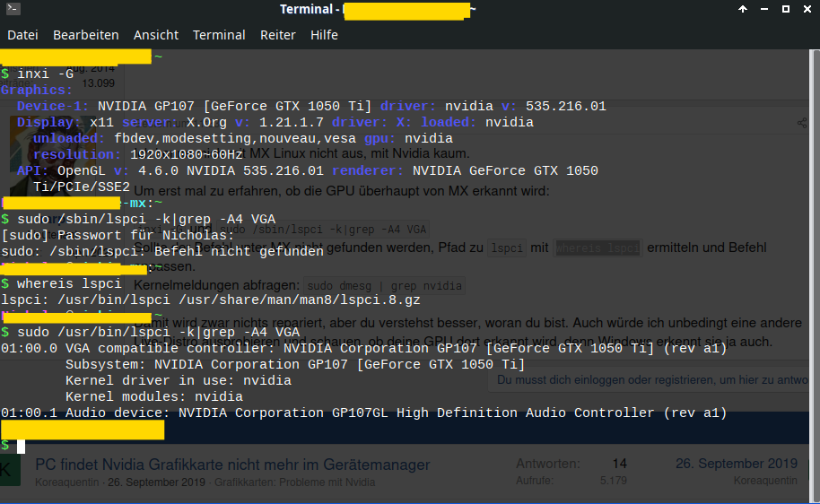Image resolution: width=820 pixels, height=504 pixels.
Task: Click the share icon in forum post
Action: (802, 123)
